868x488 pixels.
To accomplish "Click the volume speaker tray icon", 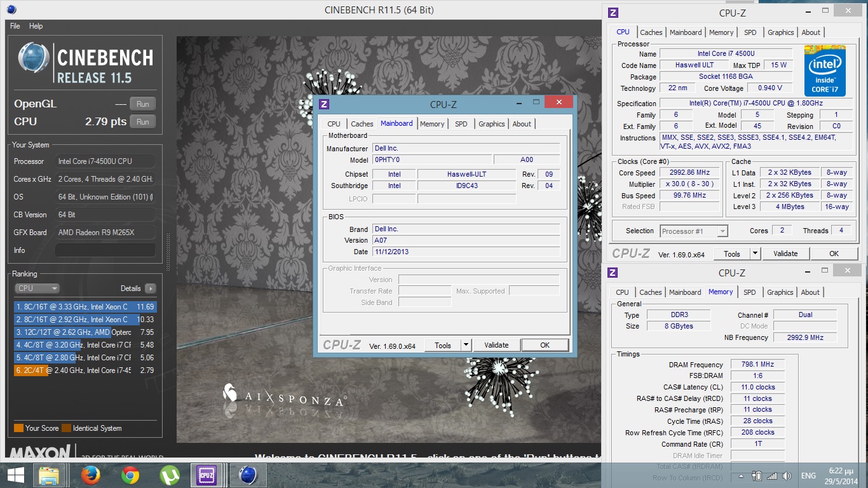I will click(787, 475).
